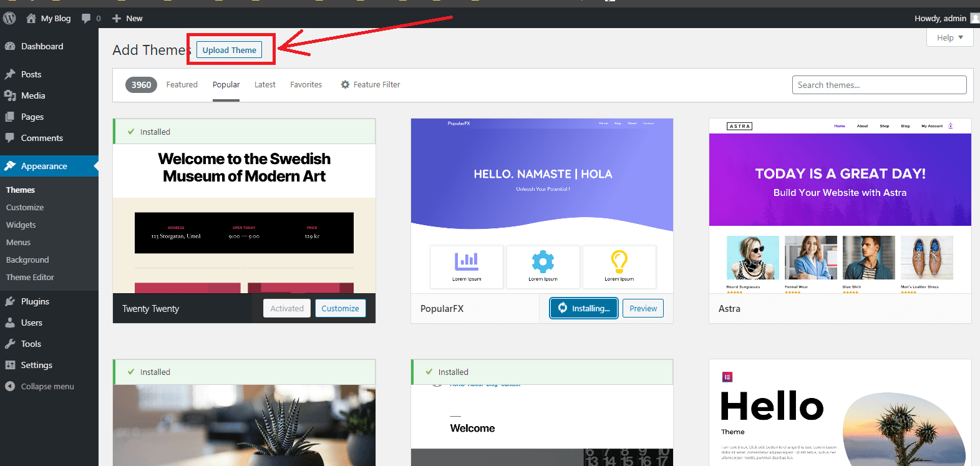
Task: Open the Theme Editor submenu item
Action: click(30, 277)
